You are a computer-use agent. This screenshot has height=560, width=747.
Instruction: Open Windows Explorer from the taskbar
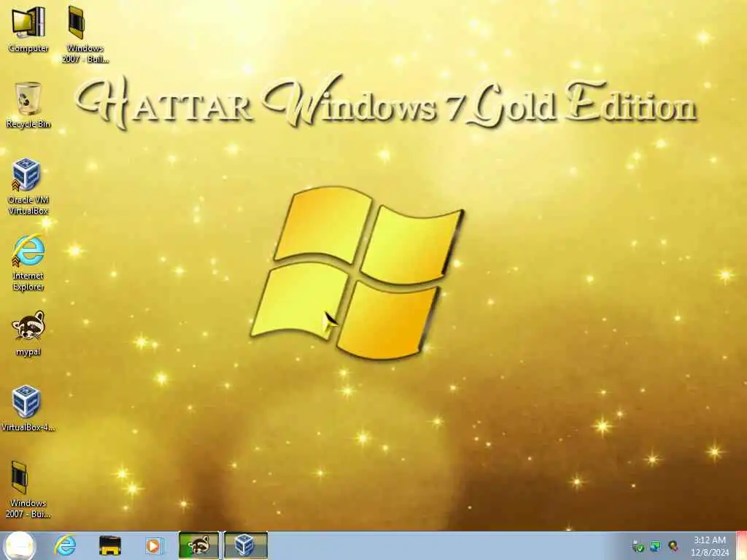[109, 545]
